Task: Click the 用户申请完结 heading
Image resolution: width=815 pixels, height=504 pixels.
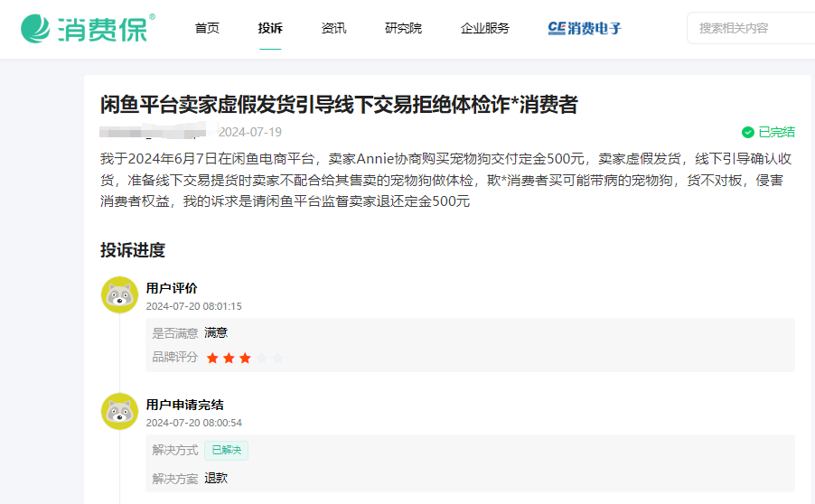Action: 184,405
